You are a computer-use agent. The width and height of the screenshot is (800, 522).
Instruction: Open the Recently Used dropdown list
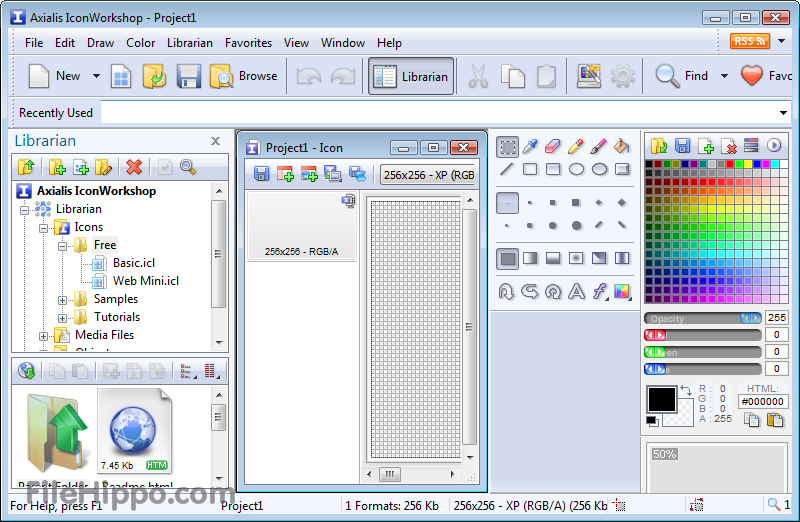pyautogui.click(x=783, y=113)
